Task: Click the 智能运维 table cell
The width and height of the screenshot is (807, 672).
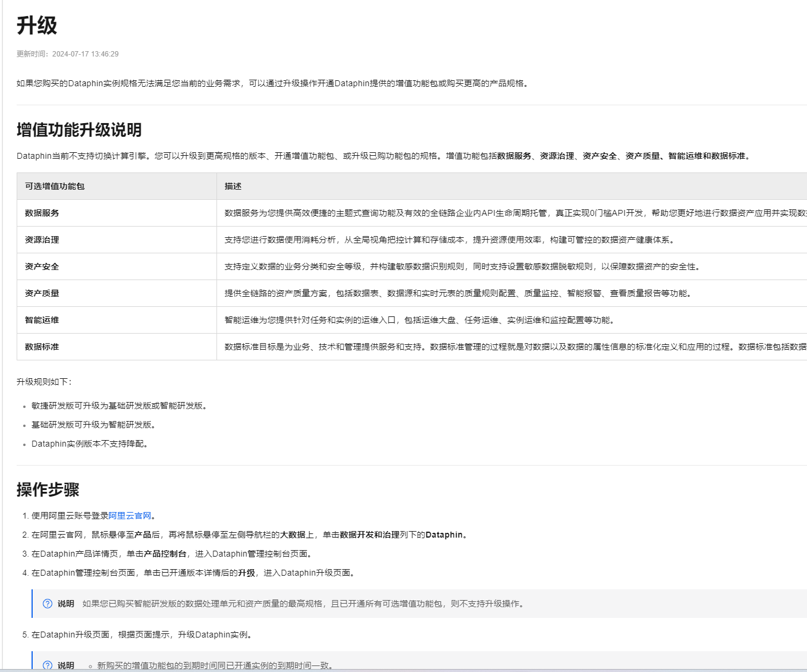Action: [x=117, y=320]
